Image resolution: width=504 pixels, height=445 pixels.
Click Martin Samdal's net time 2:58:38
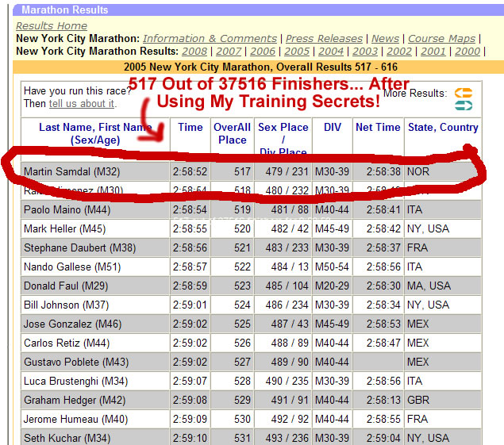click(379, 171)
